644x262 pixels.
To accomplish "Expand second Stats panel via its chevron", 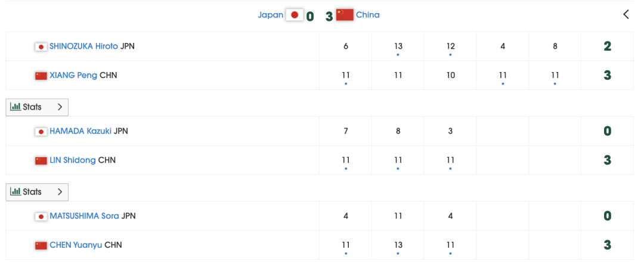I will click(60, 192).
